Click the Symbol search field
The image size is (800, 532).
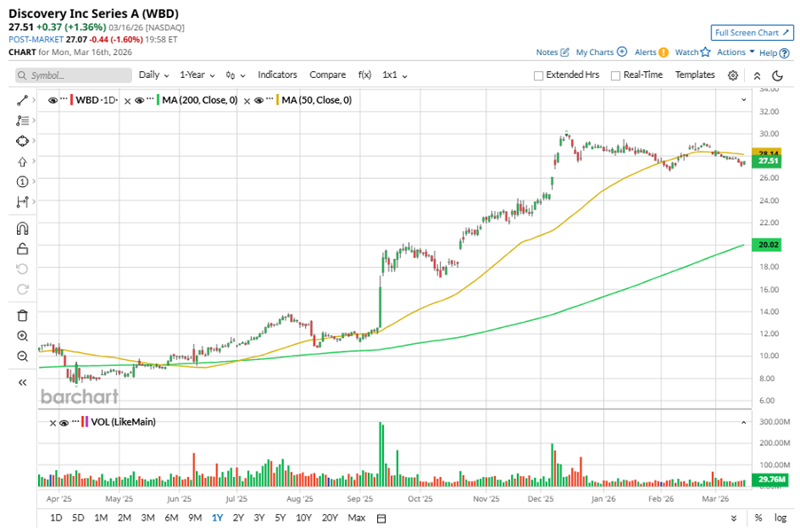[x=74, y=75]
